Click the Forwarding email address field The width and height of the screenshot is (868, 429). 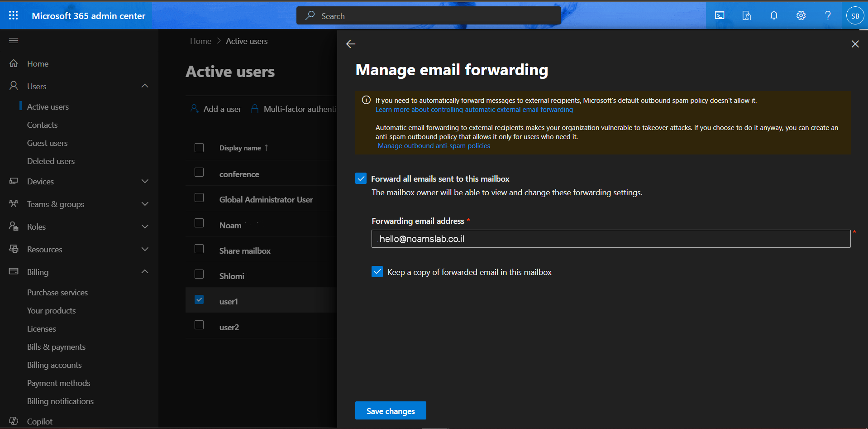click(611, 239)
